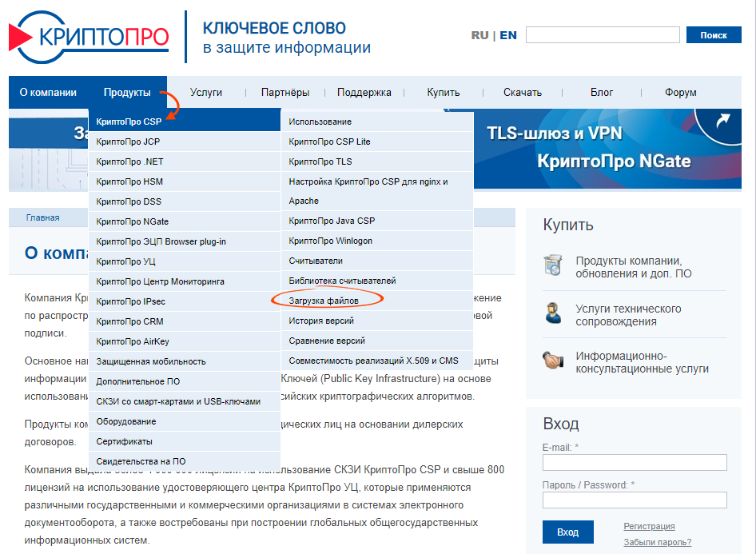Screen dimensions: 756x554
Task: Select КриптоПро Центр Мониторинга item
Action: point(185,281)
